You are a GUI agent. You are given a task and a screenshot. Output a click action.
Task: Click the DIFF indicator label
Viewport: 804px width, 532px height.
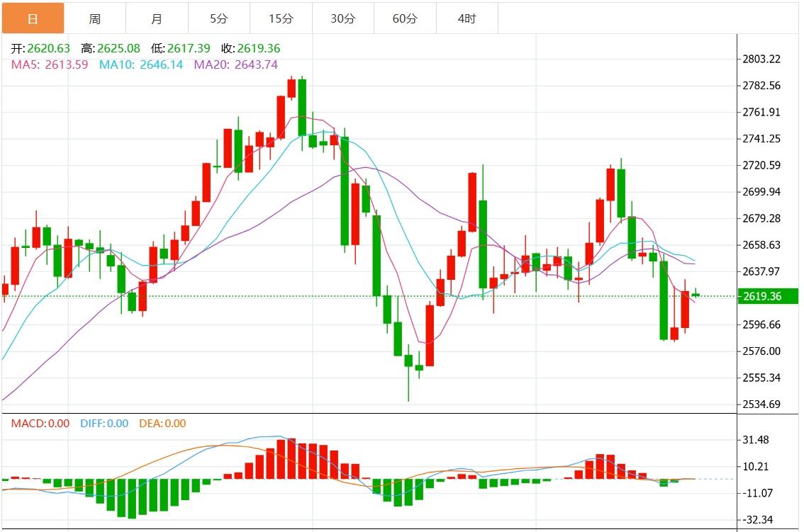click(104, 424)
